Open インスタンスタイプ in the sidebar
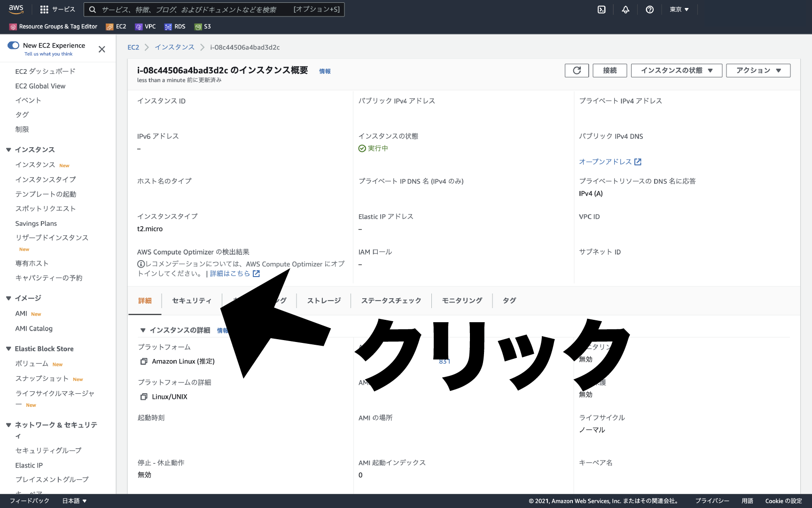 [x=46, y=180]
